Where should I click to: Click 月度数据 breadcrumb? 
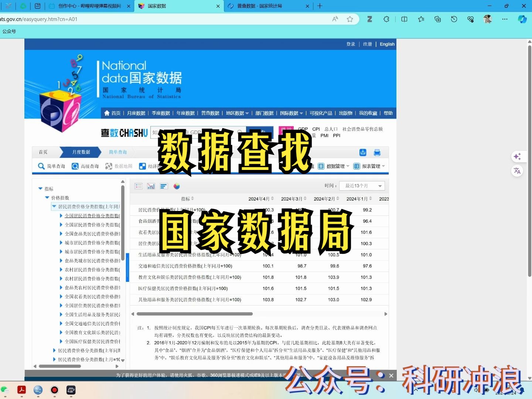(81, 152)
